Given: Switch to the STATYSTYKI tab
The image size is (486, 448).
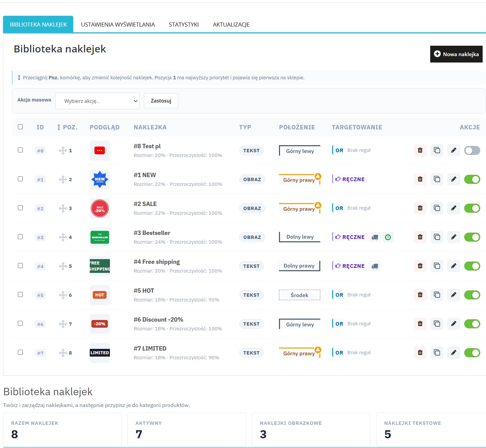Looking at the screenshot, I should tap(184, 24).
